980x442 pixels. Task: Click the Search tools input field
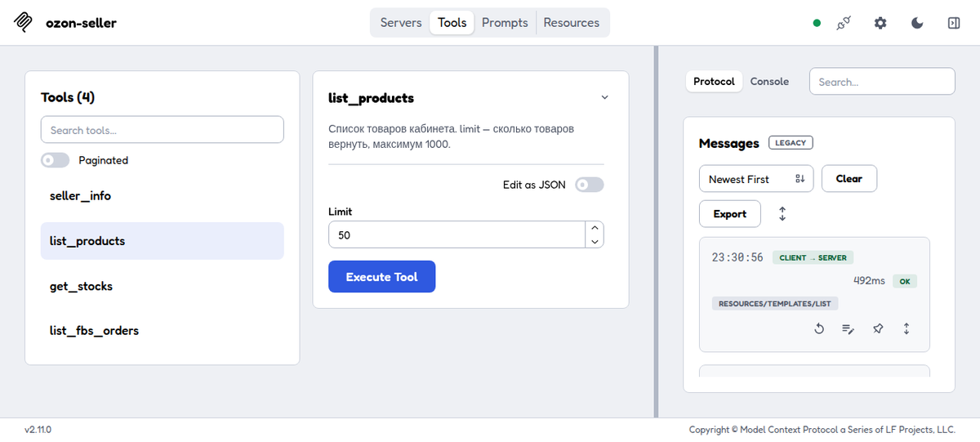(163, 130)
